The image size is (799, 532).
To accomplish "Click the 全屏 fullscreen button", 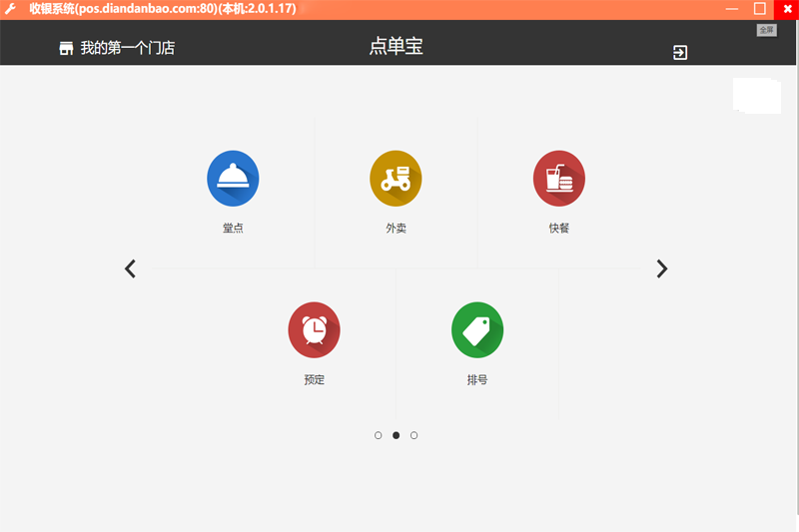I will (x=766, y=30).
